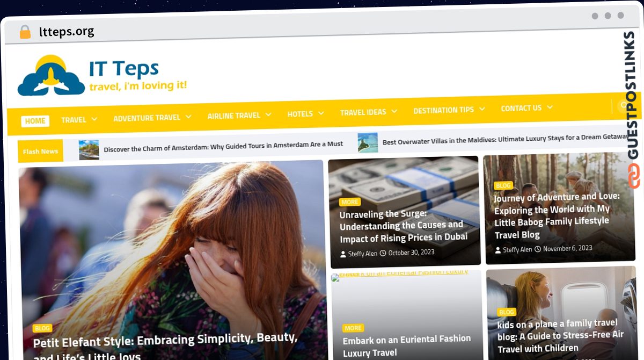
Task: Open the Amsterdam guided tours flash news link
Action: pos(223,145)
